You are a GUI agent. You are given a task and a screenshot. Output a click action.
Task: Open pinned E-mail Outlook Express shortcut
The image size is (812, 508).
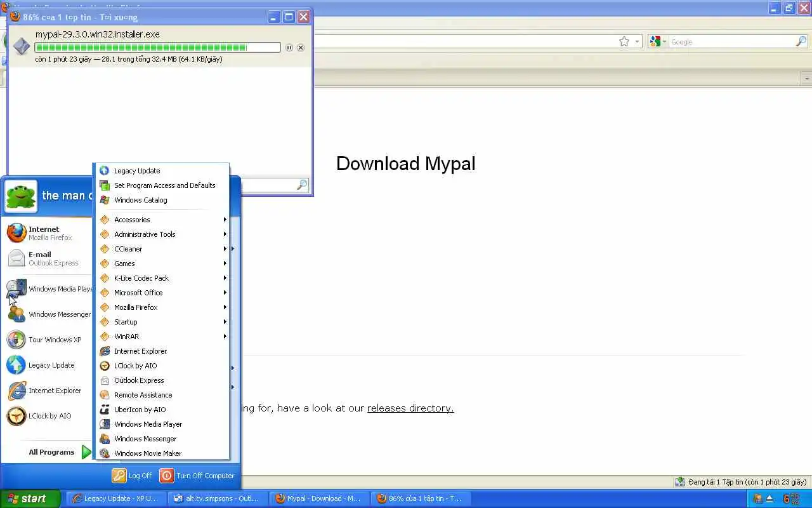click(x=49, y=258)
